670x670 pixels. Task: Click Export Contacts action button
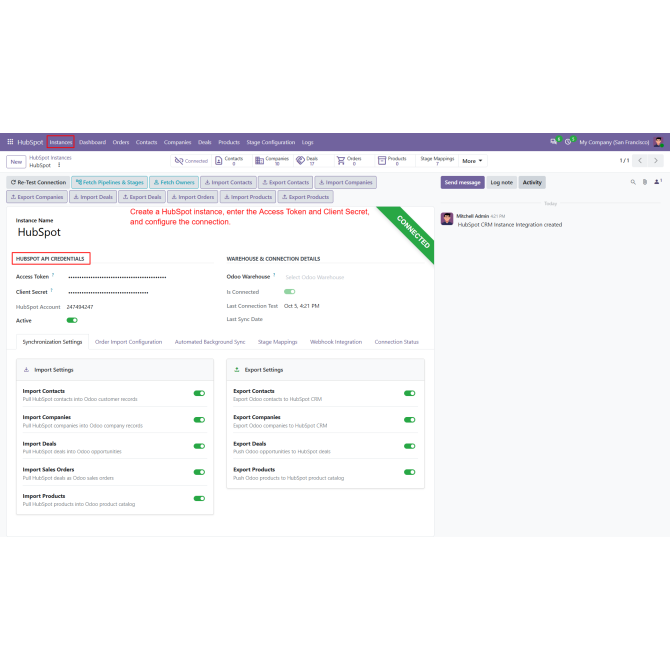tap(285, 182)
